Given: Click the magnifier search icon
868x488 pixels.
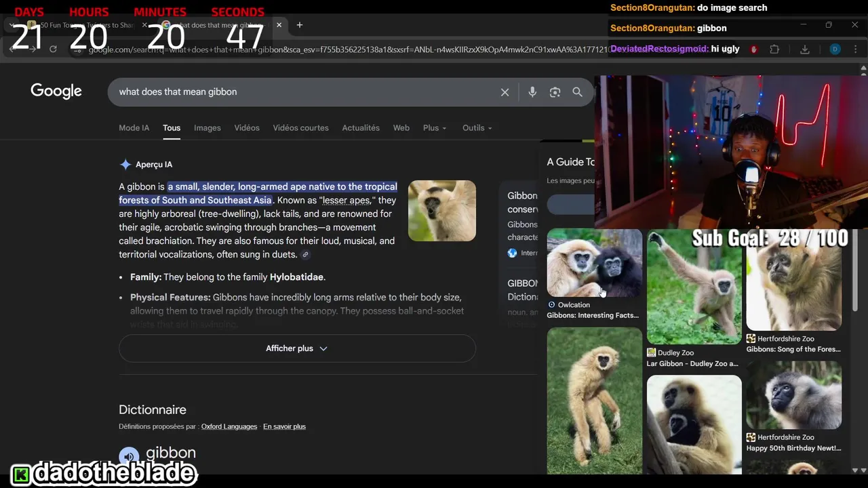Looking at the screenshot, I should [x=577, y=92].
